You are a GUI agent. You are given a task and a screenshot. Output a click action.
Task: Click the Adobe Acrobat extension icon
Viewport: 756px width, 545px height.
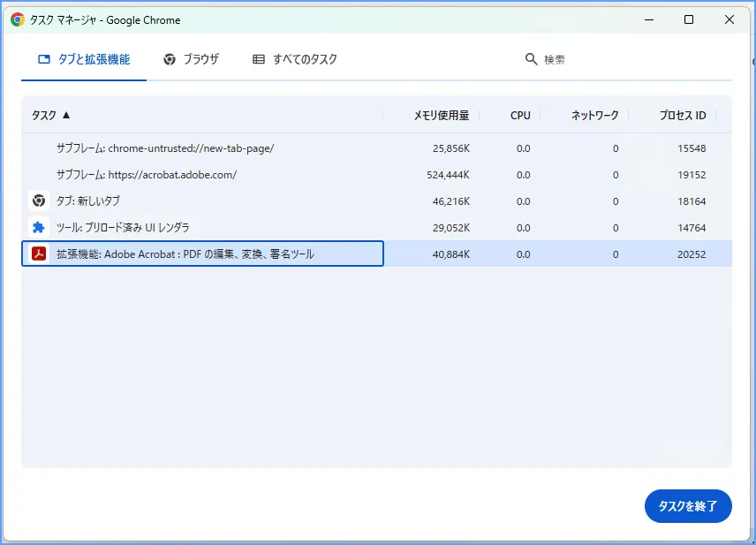point(39,254)
